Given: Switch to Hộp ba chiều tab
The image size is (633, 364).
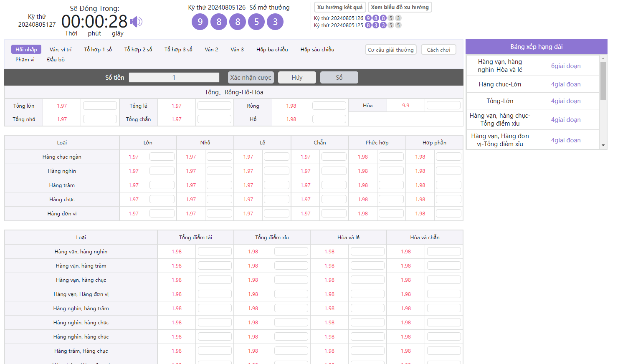Looking at the screenshot, I should click(272, 49).
